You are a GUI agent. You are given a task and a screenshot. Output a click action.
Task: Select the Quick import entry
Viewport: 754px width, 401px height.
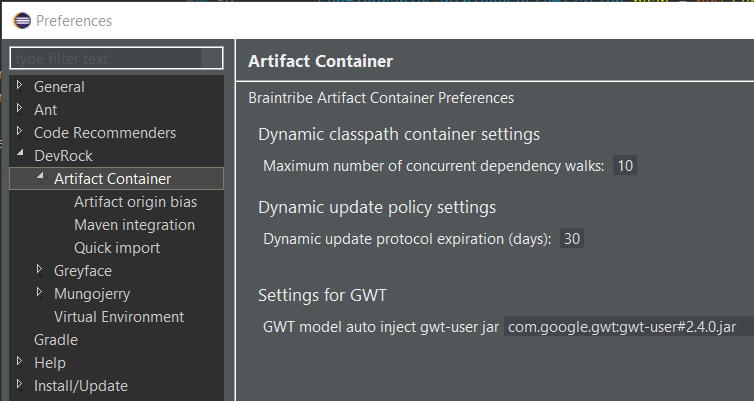pyautogui.click(x=117, y=248)
